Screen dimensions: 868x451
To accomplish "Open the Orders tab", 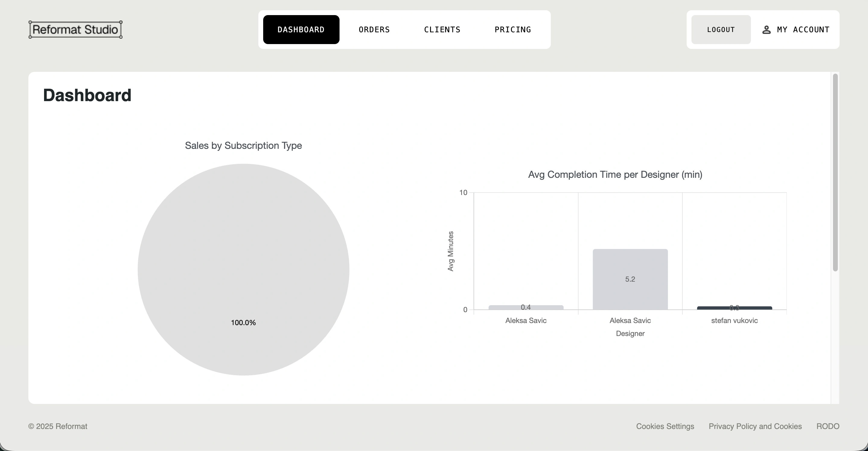I will (374, 30).
